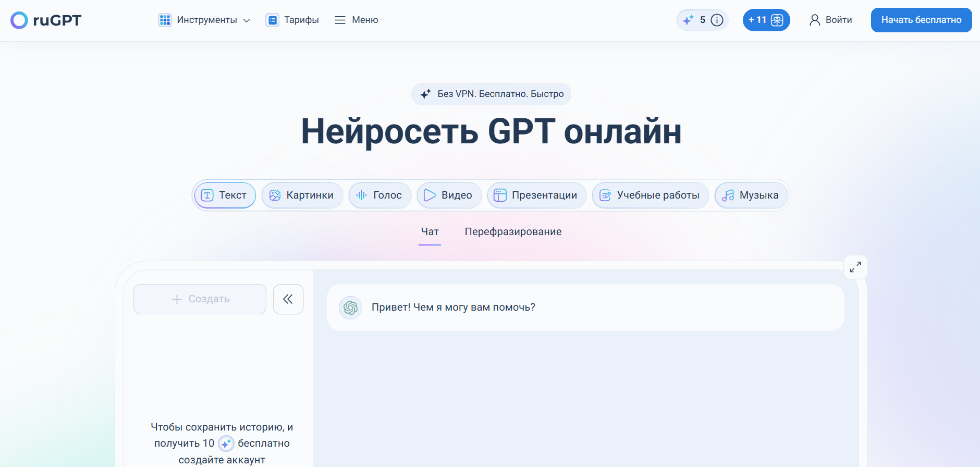Select the Музыка note option
The image size is (980, 467).
[751, 195]
